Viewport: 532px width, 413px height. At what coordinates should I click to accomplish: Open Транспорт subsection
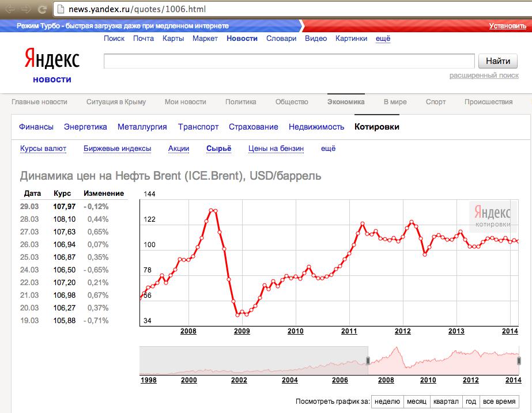pos(198,127)
